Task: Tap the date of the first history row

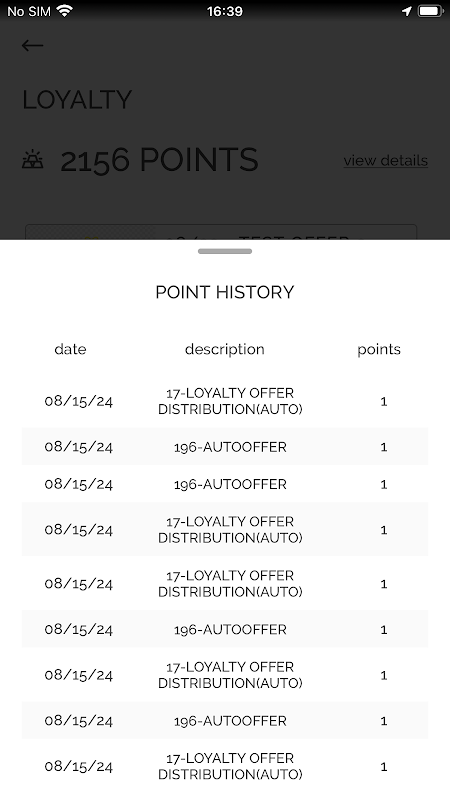Action: (79, 401)
